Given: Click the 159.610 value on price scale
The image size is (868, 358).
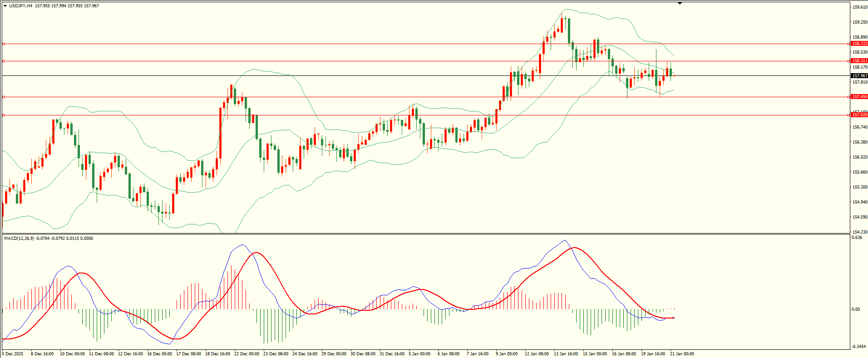Looking at the screenshot, I should click(860, 7).
